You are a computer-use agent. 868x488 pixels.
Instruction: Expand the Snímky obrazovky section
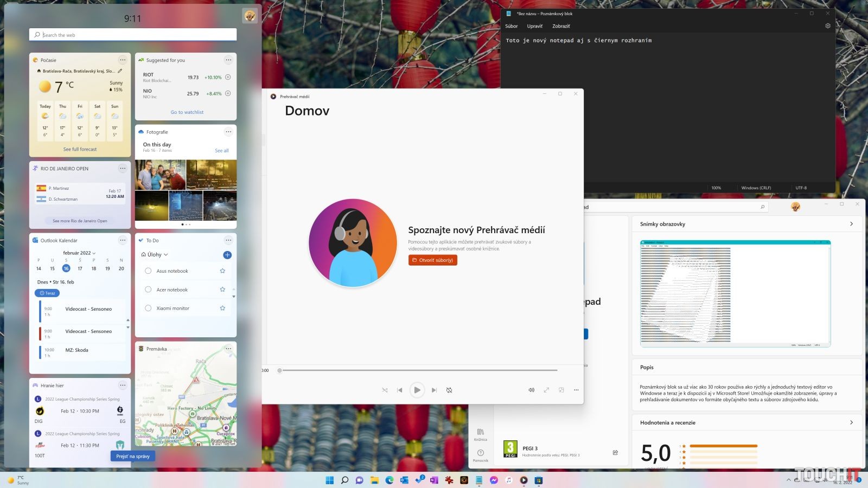[851, 224]
